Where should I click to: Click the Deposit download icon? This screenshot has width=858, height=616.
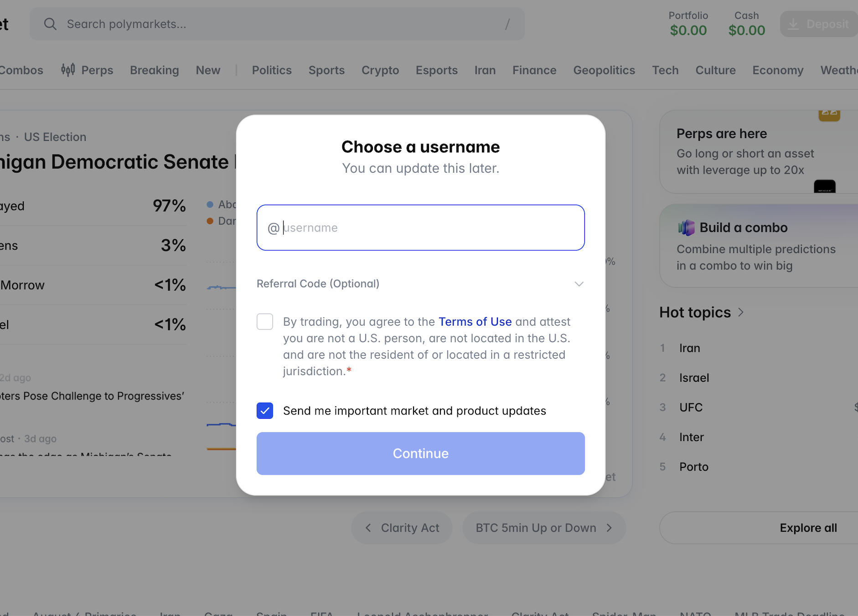tap(793, 24)
